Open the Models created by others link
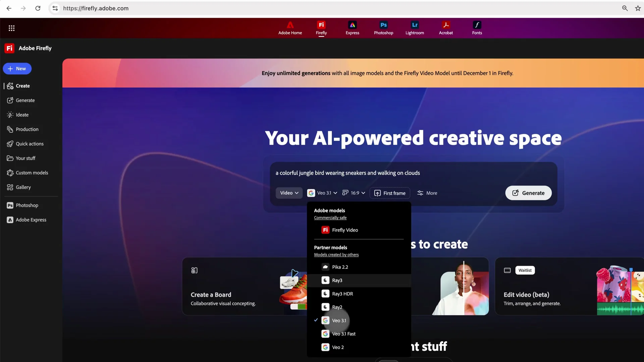The width and height of the screenshot is (644, 362). point(336,254)
